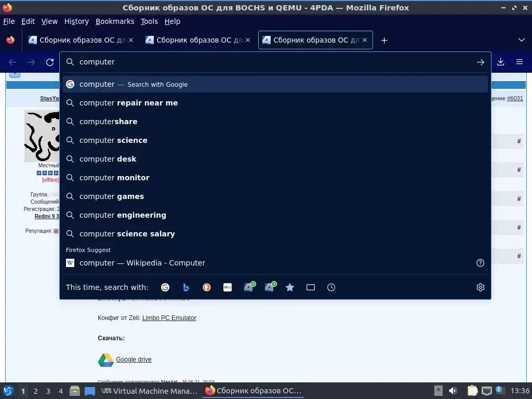
Task: Click the Firefox View icon in tab bar
Action: [x=10, y=40]
